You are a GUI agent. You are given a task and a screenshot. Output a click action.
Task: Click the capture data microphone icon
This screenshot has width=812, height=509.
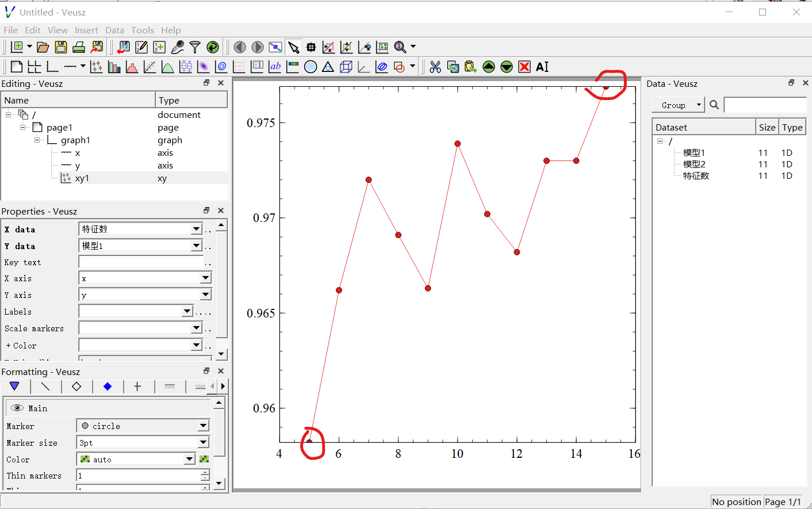178,47
